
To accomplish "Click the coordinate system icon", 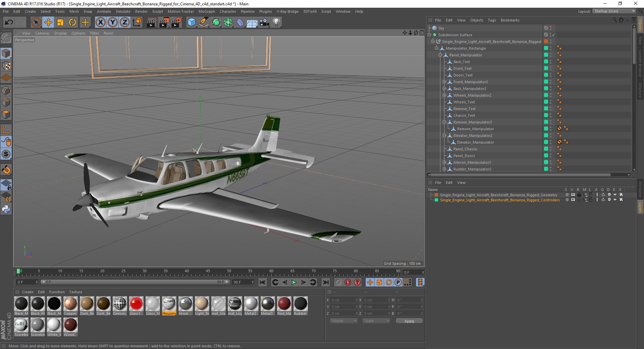I will [x=137, y=22].
